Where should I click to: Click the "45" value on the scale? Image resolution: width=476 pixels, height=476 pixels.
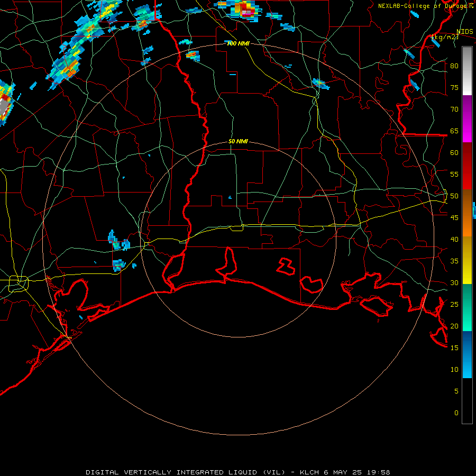pyautogui.click(x=454, y=218)
